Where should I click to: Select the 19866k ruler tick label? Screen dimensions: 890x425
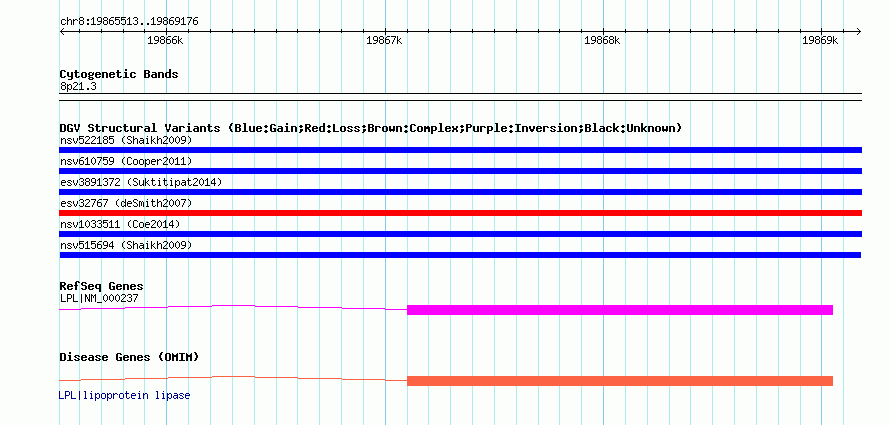coord(165,40)
